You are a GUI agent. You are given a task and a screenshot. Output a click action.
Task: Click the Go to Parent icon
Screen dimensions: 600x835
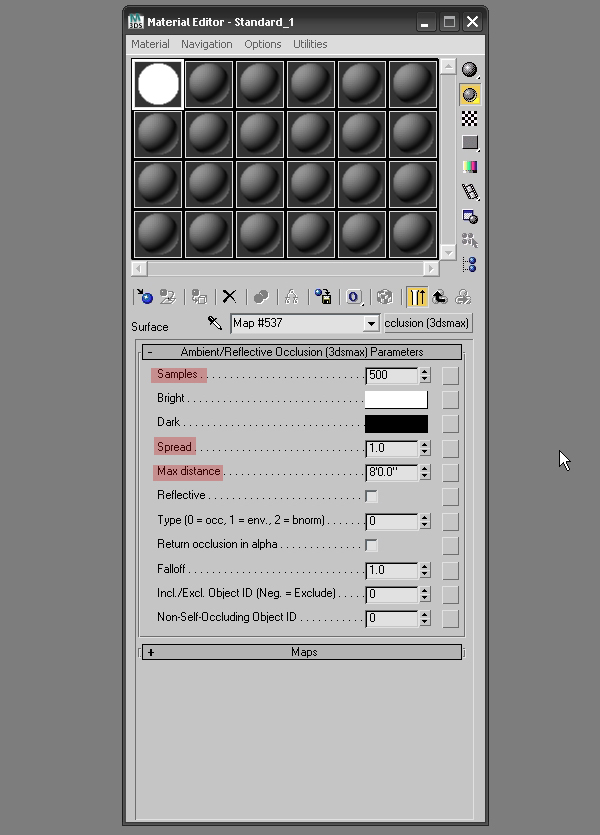tap(439, 297)
